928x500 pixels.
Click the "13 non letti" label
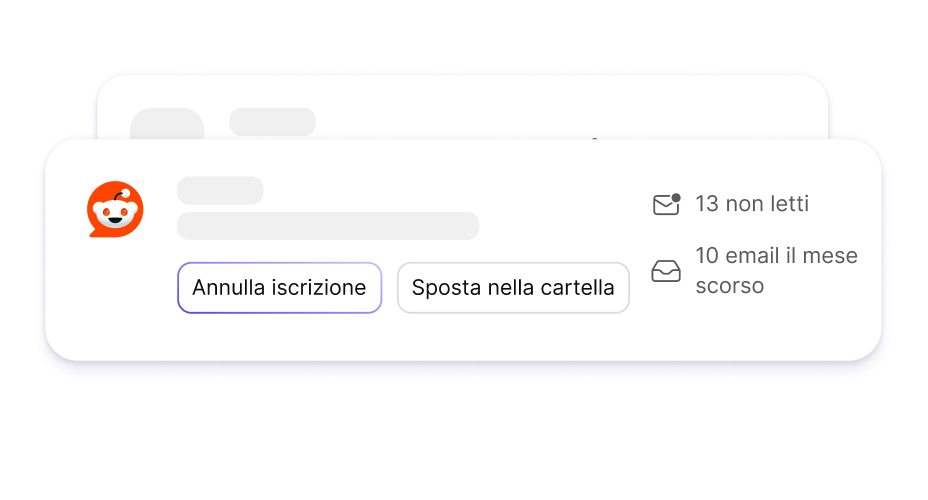coord(752,204)
